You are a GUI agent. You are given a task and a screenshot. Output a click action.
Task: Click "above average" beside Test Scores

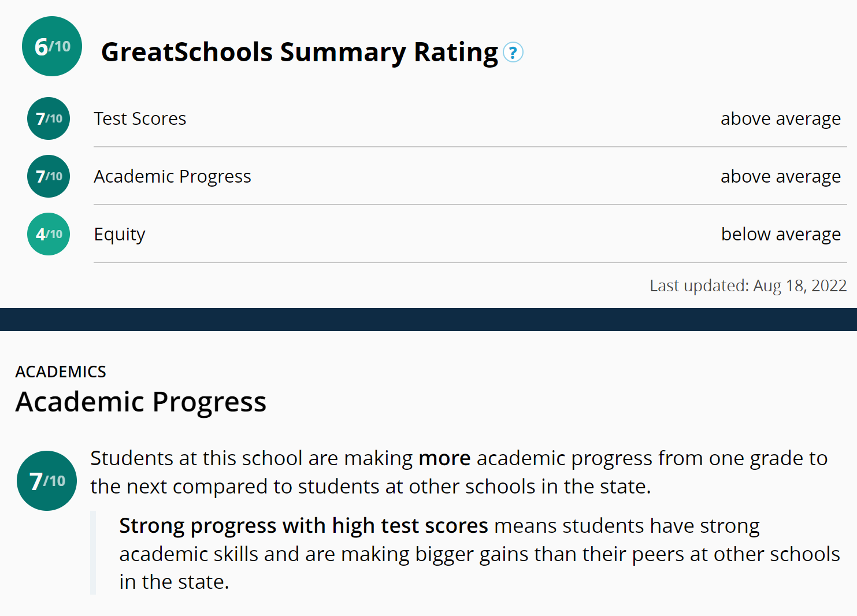780,118
